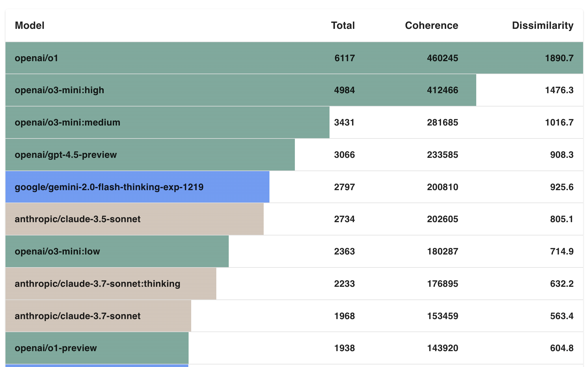Click coherence value 202605

(x=442, y=219)
